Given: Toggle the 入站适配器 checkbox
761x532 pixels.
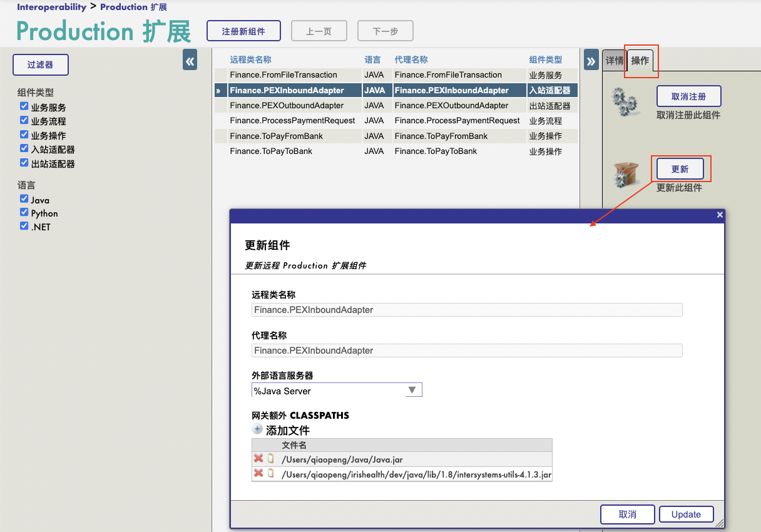Looking at the screenshot, I should click(24, 149).
